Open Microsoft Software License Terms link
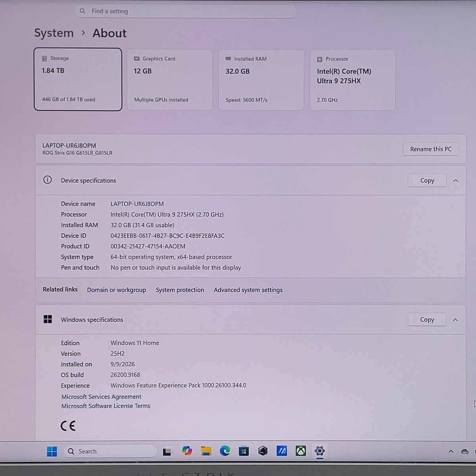The width and height of the screenshot is (476, 476). click(x=106, y=406)
